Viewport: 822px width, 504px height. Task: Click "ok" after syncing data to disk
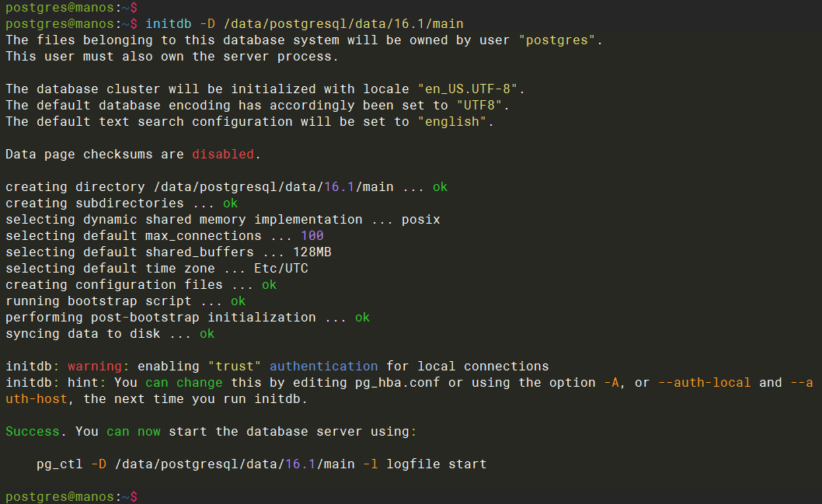207,334
